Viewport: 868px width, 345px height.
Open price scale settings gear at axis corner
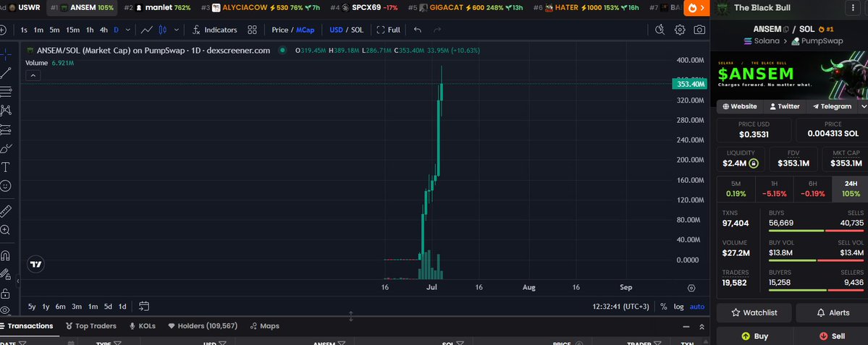[691, 288]
